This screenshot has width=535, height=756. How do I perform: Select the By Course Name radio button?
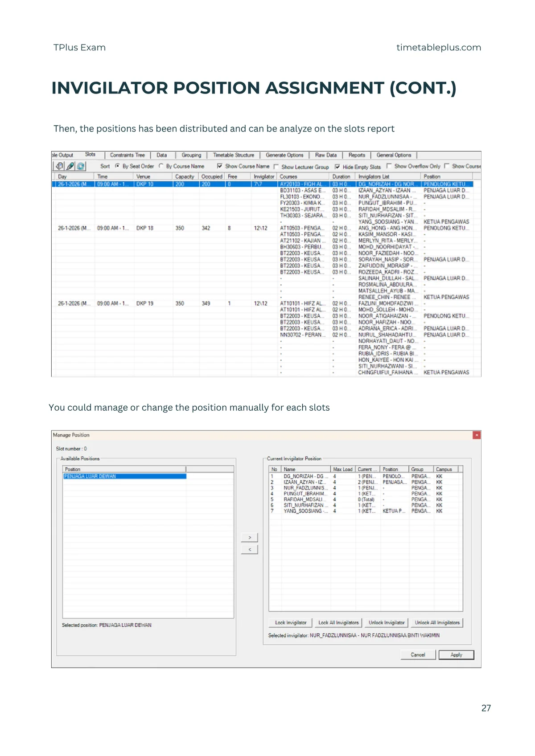coord(161,166)
